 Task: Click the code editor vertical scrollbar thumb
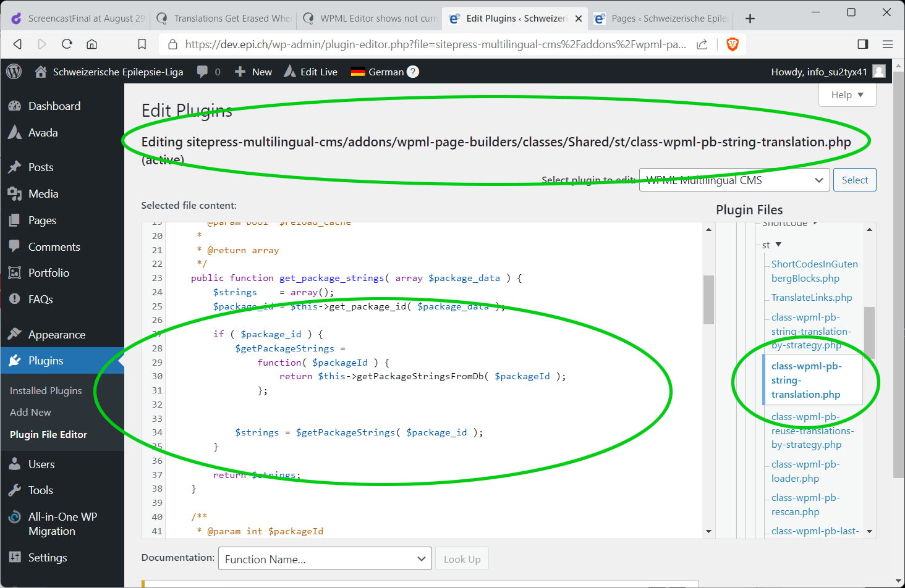708,300
